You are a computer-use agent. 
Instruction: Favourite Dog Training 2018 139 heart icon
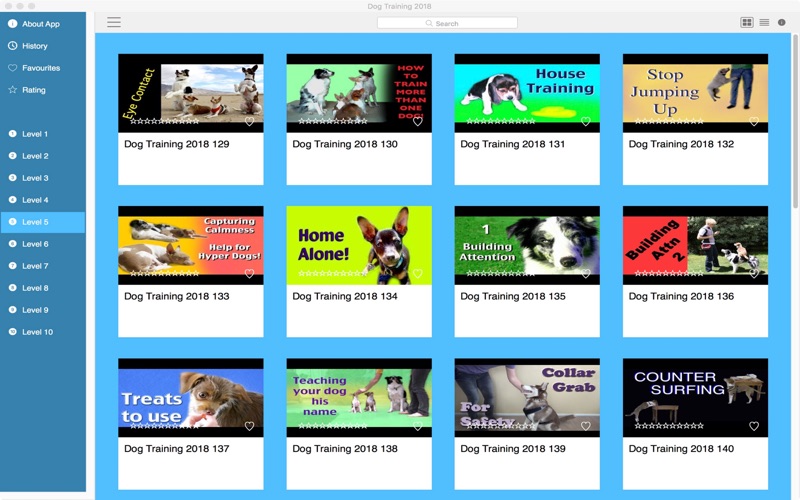pos(586,426)
